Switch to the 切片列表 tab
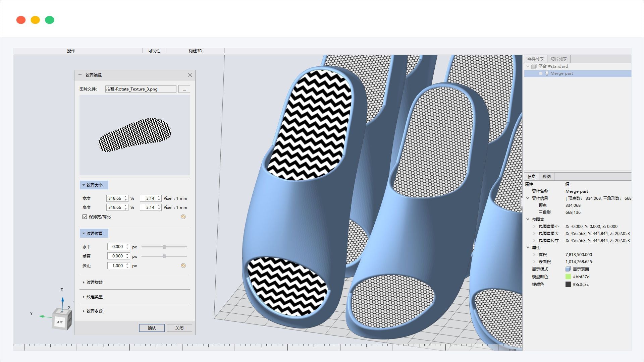The image size is (644, 362). pos(558,59)
